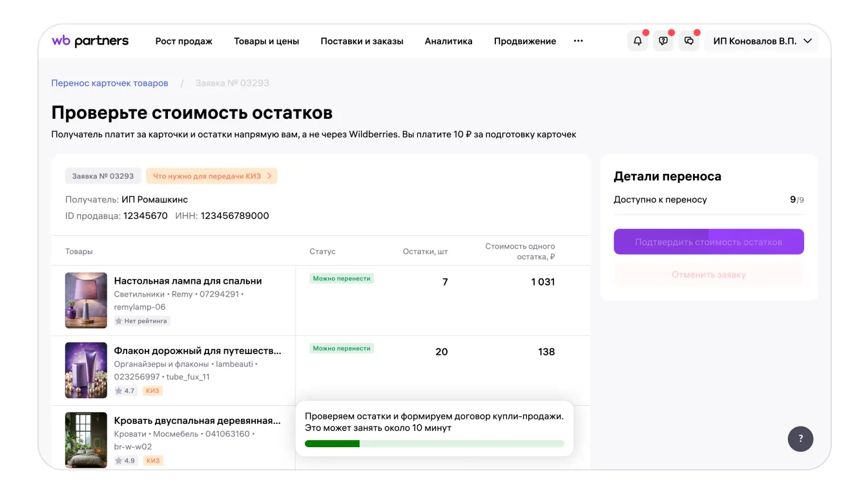Follow the Перенос карточек товаров breadcrumb link
868x495 pixels.
point(110,83)
